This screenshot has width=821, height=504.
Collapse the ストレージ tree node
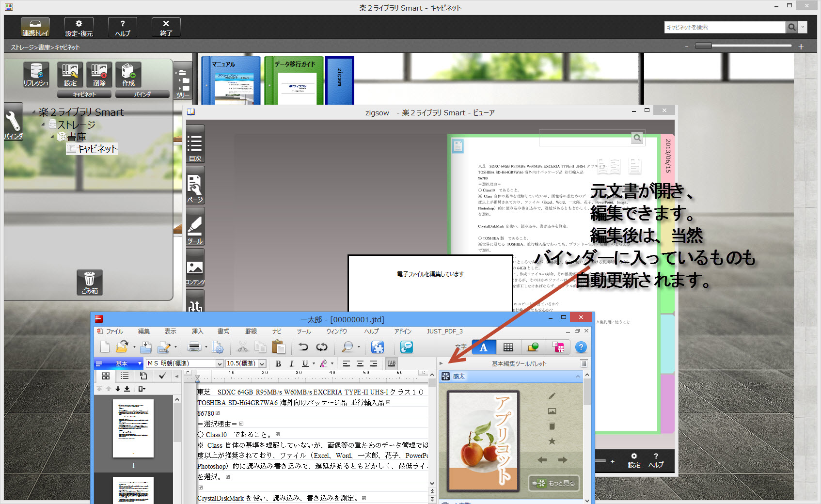(43, 125)
